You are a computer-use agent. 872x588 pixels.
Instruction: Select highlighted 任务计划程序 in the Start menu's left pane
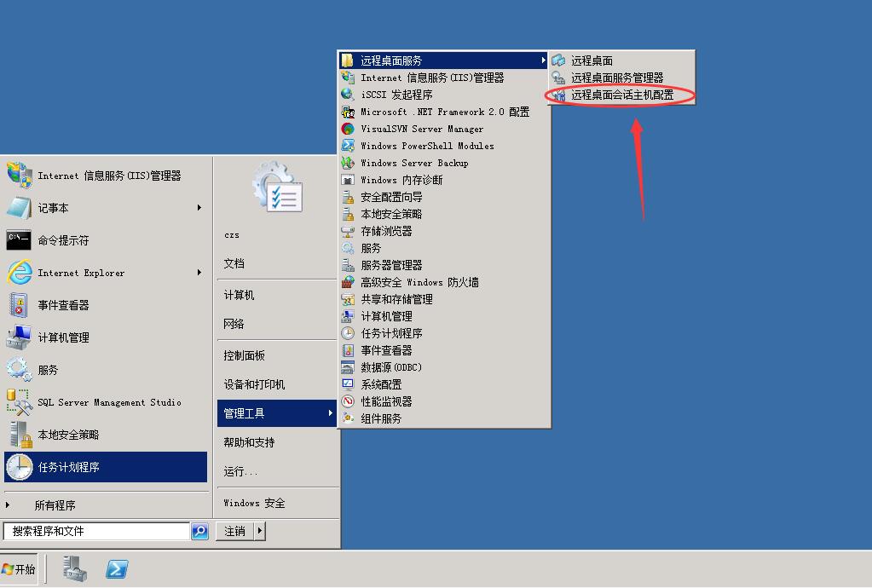(x=106, y=467)
